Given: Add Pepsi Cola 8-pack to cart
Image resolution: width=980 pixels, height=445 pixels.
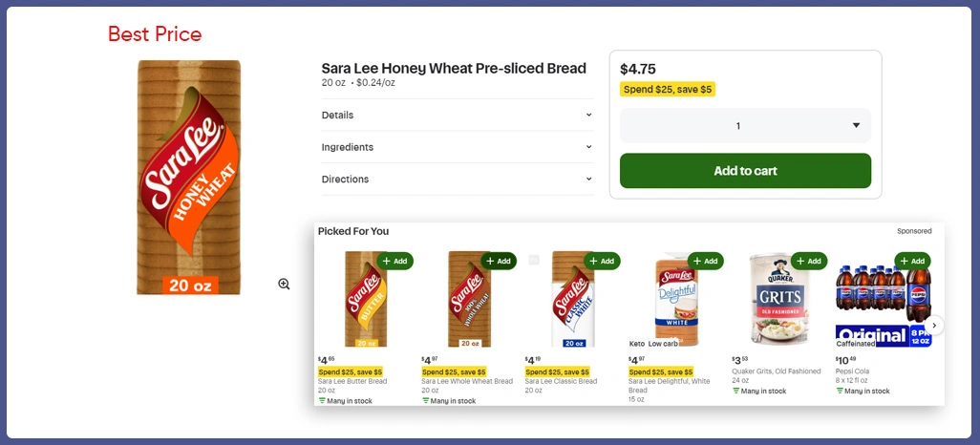Looking at the screenshot, I should (x=912, y=261).
